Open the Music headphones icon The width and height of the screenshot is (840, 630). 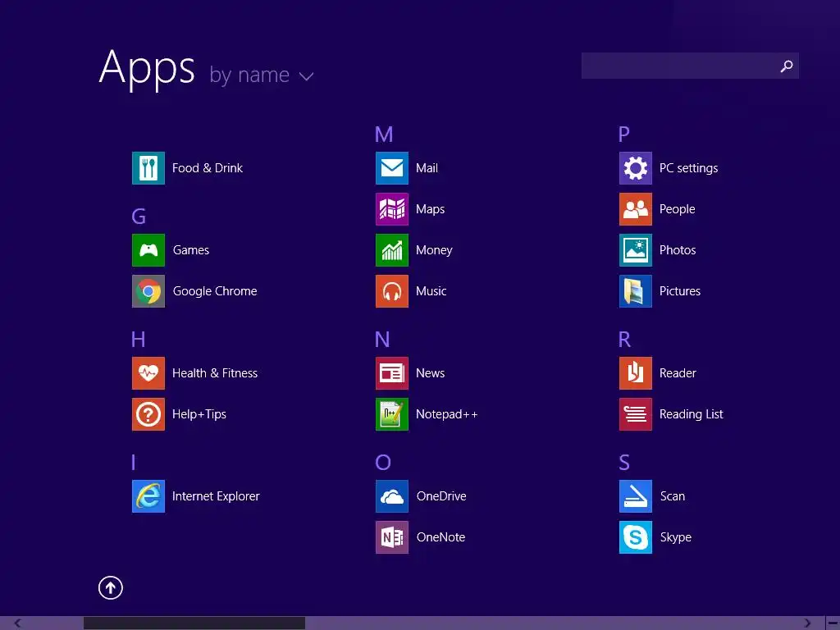(x=392, y=291)
